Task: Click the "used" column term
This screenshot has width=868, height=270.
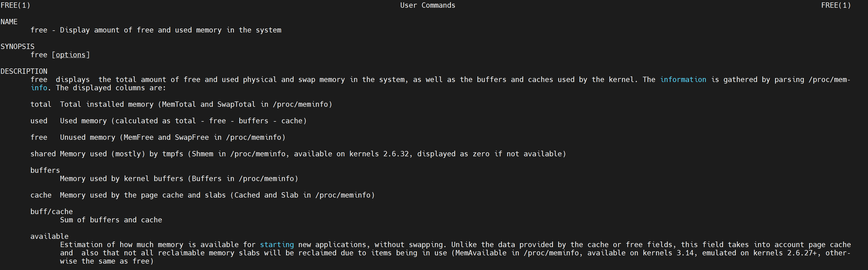Action: point(39,121)
